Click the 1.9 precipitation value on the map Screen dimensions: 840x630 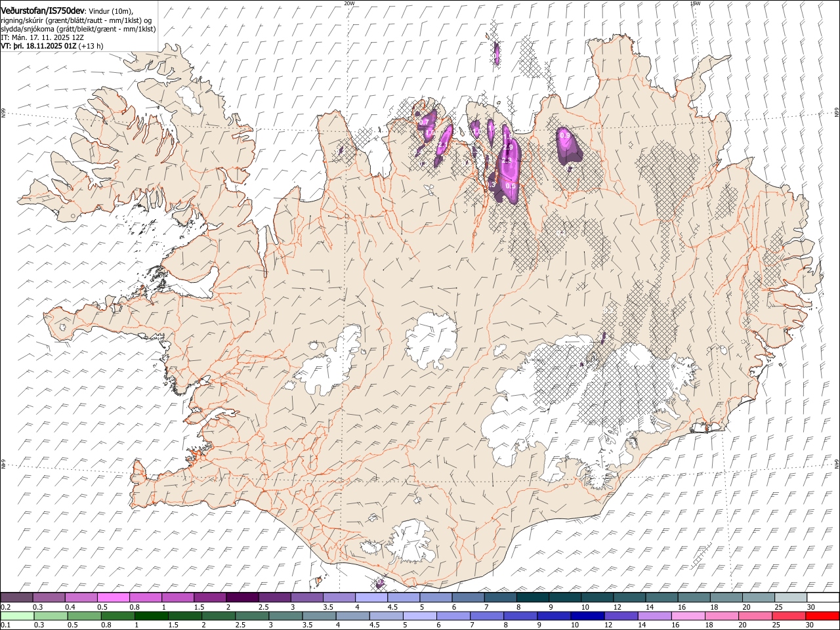tap(509, 135)
